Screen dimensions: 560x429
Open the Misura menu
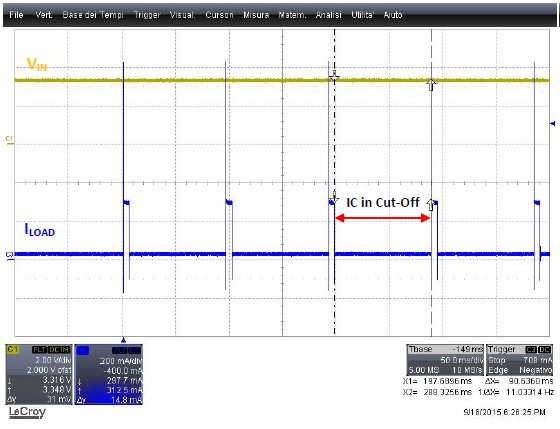pyautogui.click(x=256, y=15)
